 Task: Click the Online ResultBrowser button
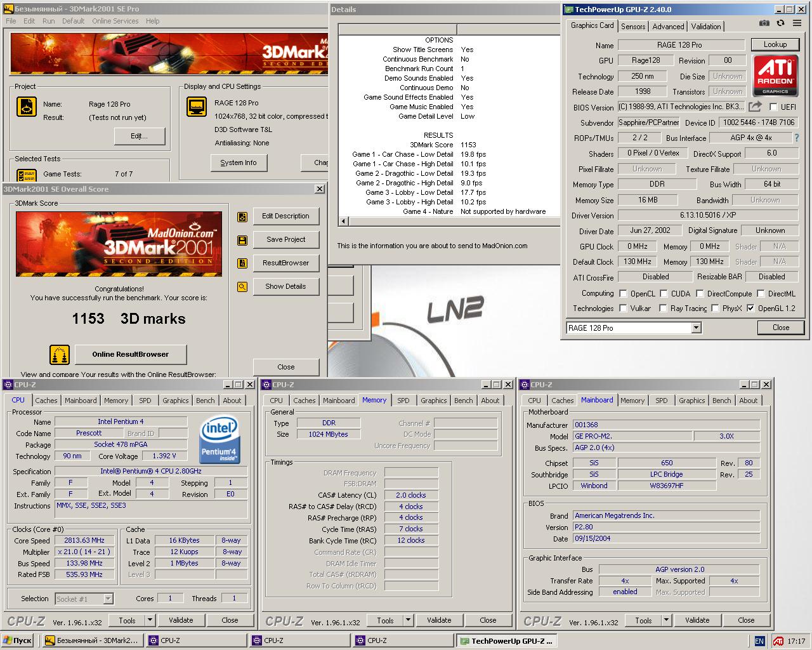(131, 355)
